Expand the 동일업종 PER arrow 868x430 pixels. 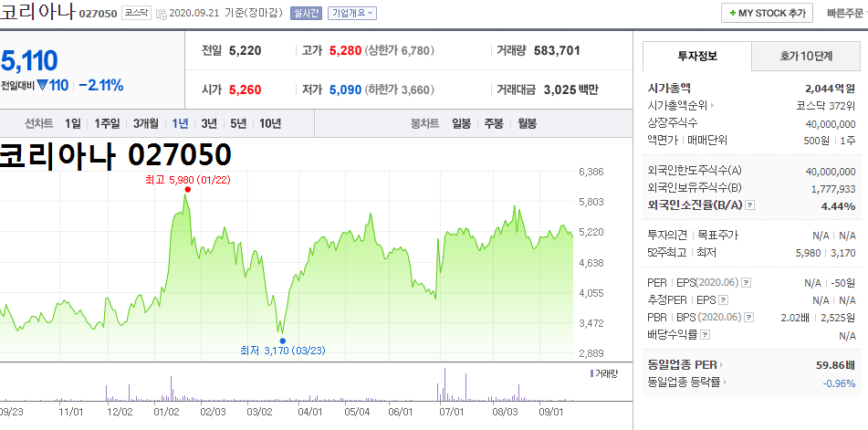coord(721,364)
